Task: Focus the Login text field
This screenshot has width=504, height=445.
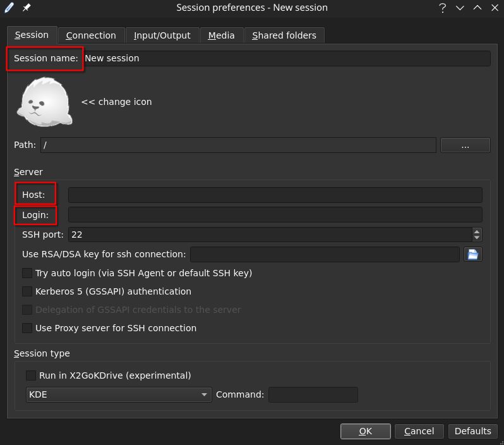Action: [x=275, y=215]
